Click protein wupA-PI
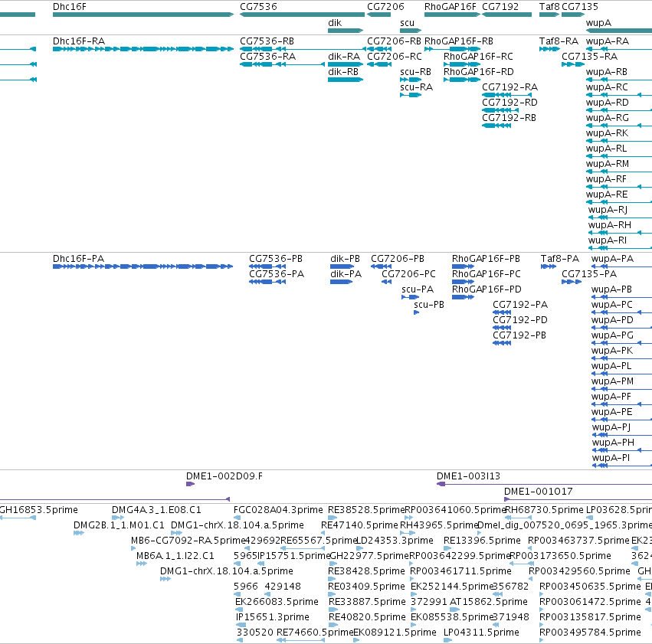Viewport: 652px width, 644px height. point(611,458)
